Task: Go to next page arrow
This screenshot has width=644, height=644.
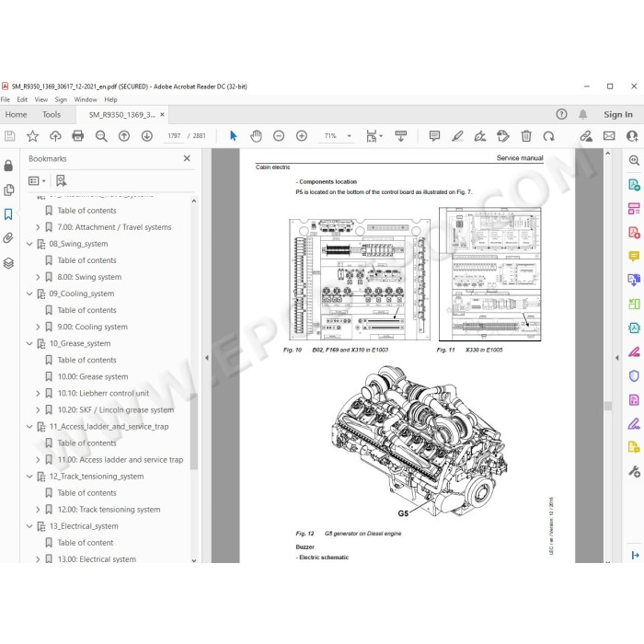Action: click(x=146, y=136)
